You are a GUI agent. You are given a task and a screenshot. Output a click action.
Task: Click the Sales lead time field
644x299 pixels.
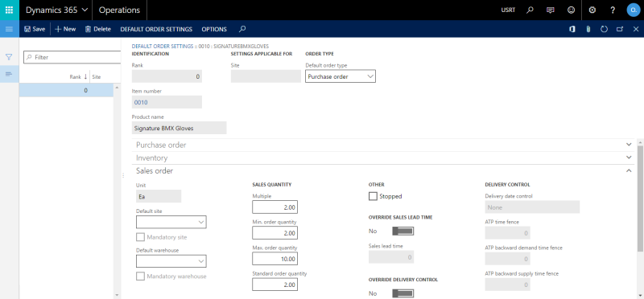coord(391,256)
